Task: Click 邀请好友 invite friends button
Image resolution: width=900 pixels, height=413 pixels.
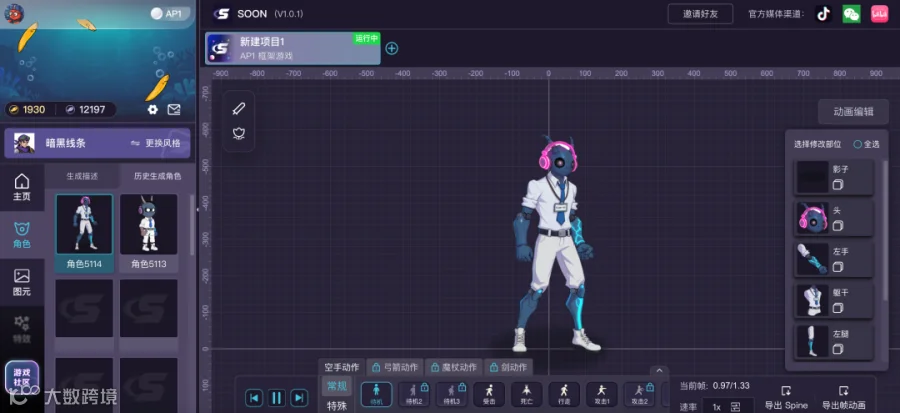Action: click(x=700, y=14)
